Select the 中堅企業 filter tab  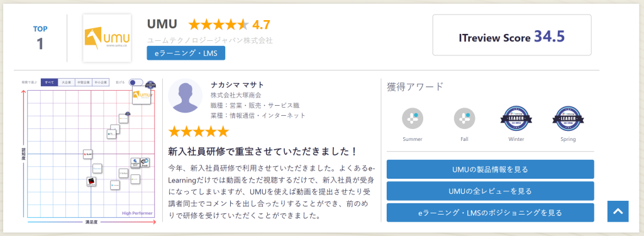[x=84, y=82]
